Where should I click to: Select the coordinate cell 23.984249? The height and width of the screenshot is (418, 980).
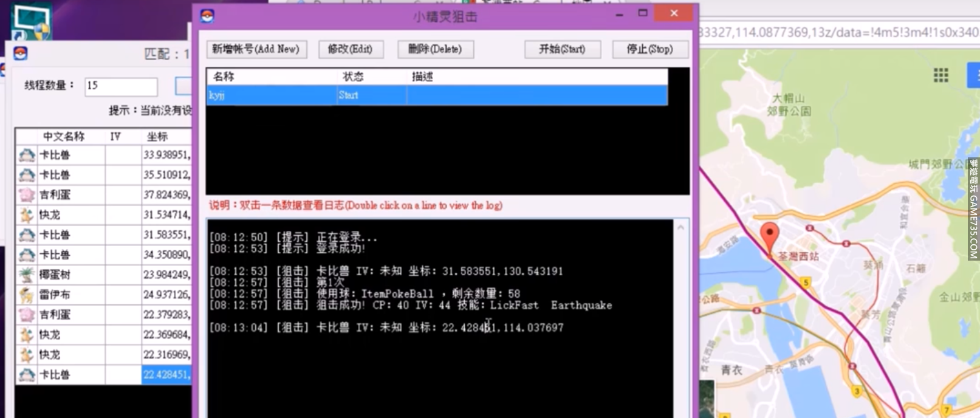(x=166, y=275)
